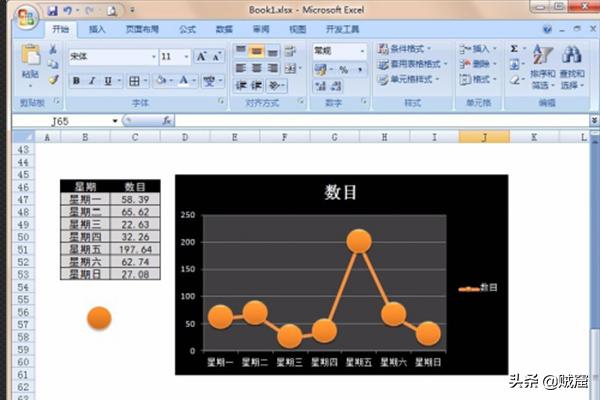Apply percent style

coord(343,69)
